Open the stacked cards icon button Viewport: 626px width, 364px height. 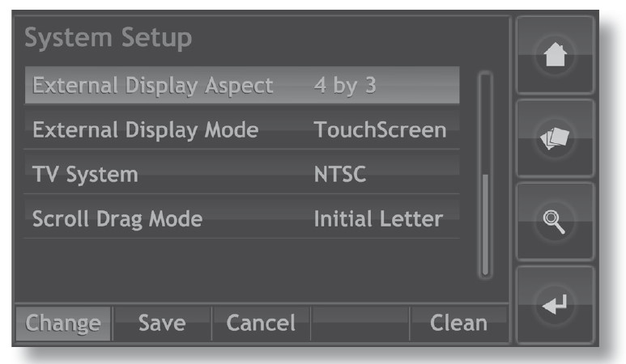pyautogui.click(x=556, y=138)
